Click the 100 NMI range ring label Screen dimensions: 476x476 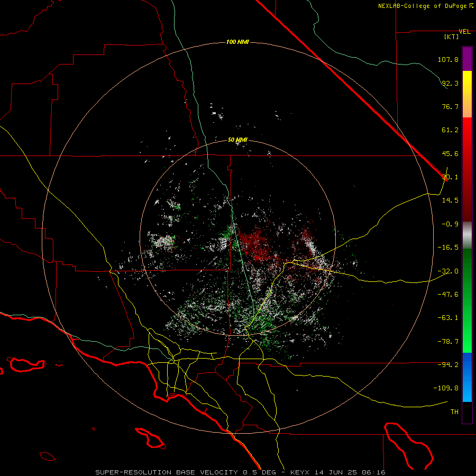pos(237,42)
